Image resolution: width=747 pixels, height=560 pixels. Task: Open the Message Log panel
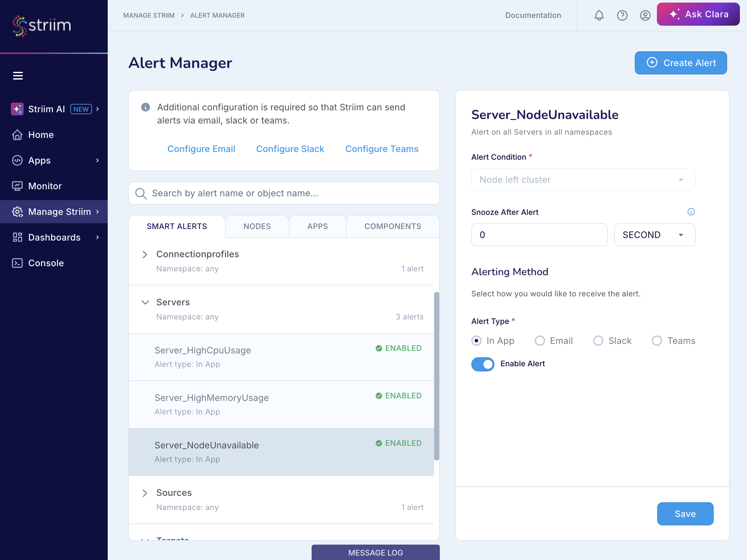click(375, 553)
